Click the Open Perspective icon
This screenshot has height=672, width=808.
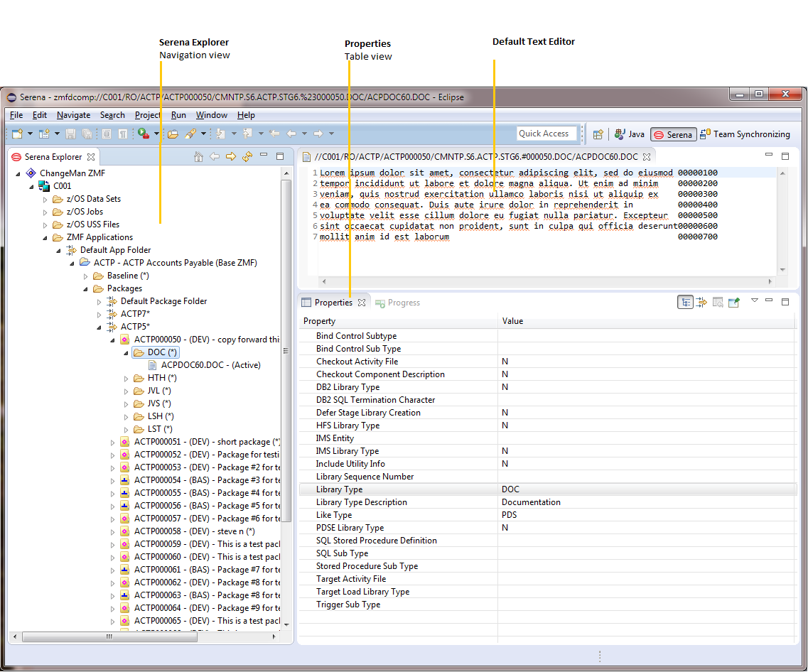point(598,134)
